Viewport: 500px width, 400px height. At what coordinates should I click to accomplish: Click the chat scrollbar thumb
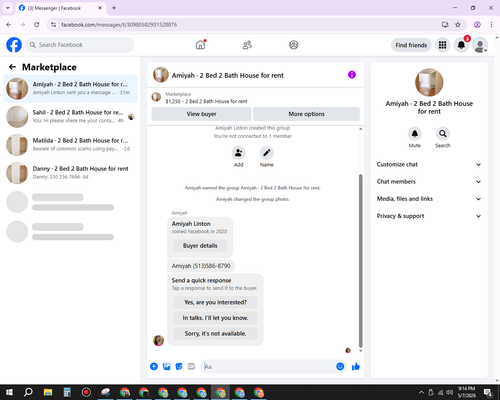tap(360, 261)
